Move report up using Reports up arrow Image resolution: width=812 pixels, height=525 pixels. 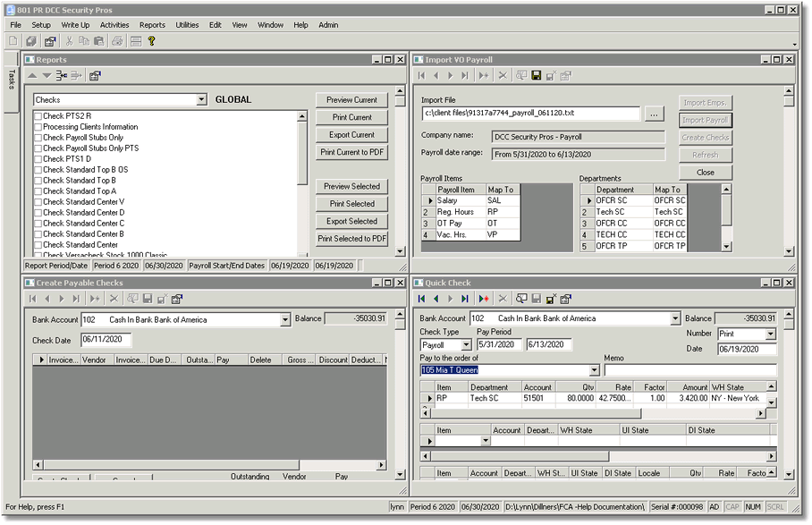click(32, 76)
